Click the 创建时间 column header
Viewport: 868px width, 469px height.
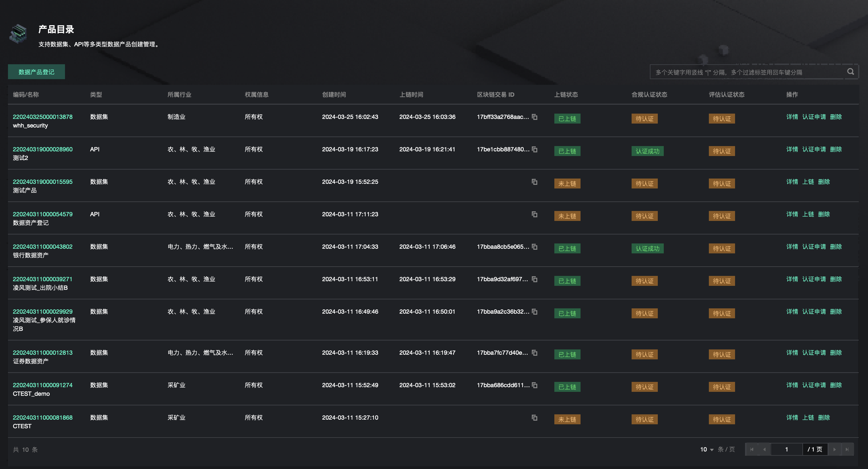click(334, 95)
